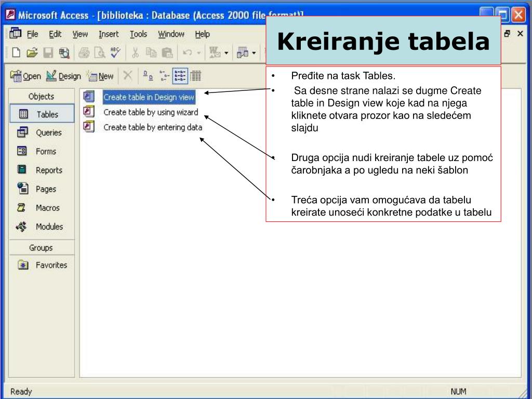Open the Insert menu
The image size is (532, 399).
(109, 34)
